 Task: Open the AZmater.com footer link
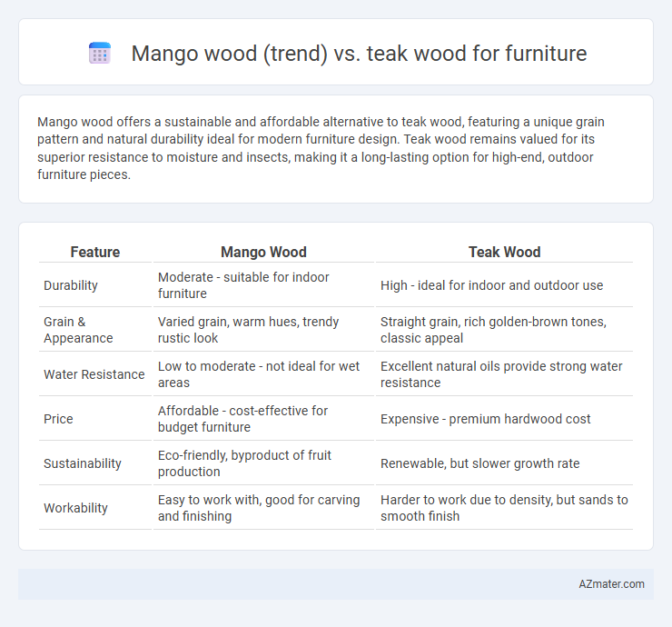point(611,584)
